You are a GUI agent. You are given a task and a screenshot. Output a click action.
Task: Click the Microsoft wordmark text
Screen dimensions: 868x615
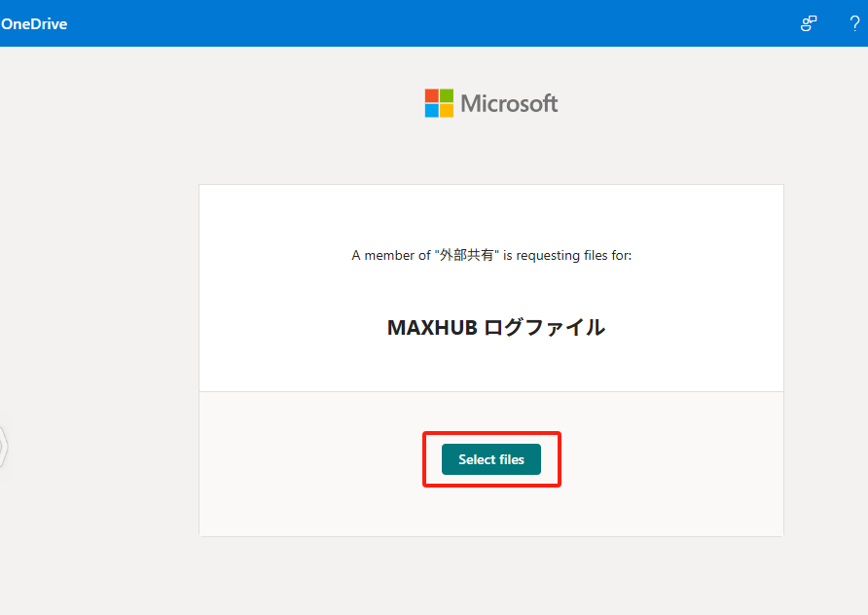(509, 103)
